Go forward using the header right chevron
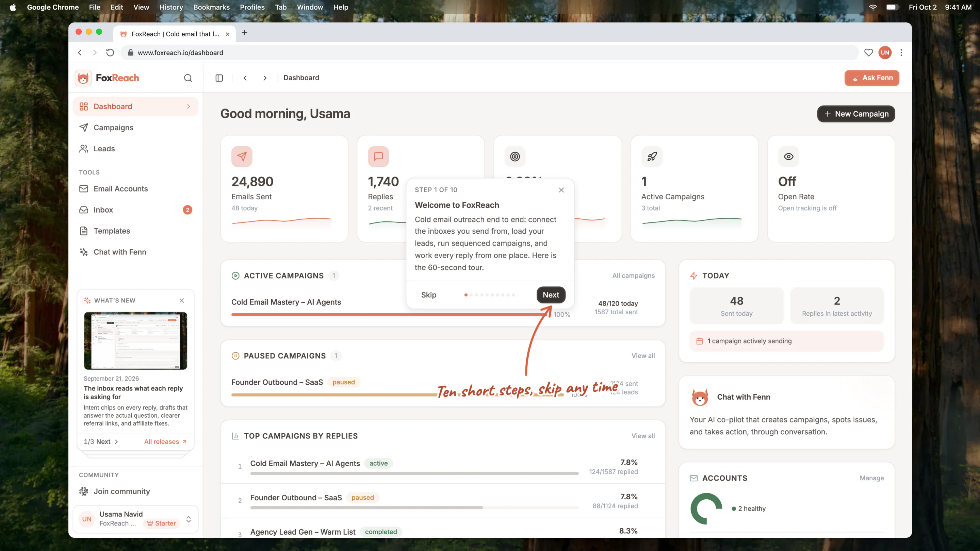 265,78
